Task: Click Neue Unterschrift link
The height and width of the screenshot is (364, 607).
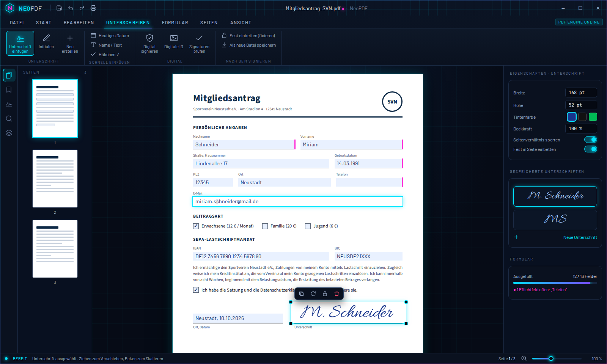Action: (580, 237)
